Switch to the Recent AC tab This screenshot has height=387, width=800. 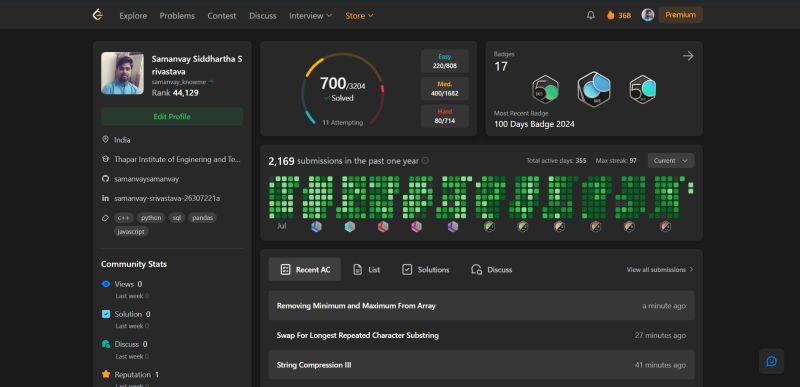pos(305,270)
